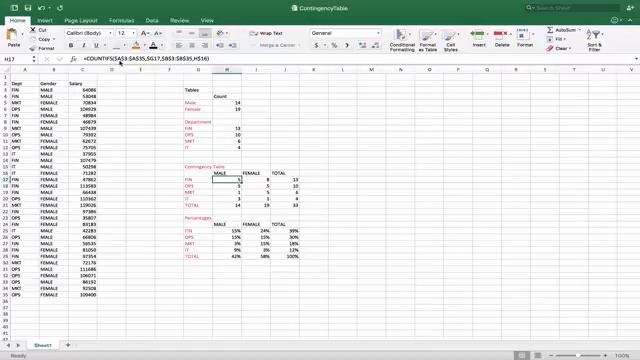Toggle Wrap Text
640x360 pixels.
[x=266, y=33]
